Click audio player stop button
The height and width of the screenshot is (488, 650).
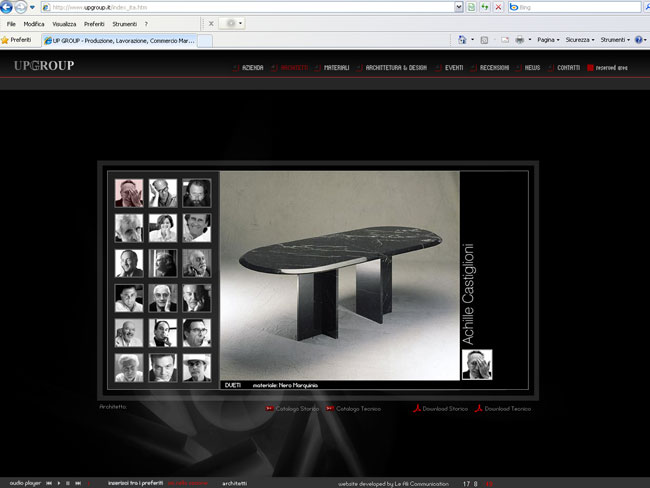68,483
